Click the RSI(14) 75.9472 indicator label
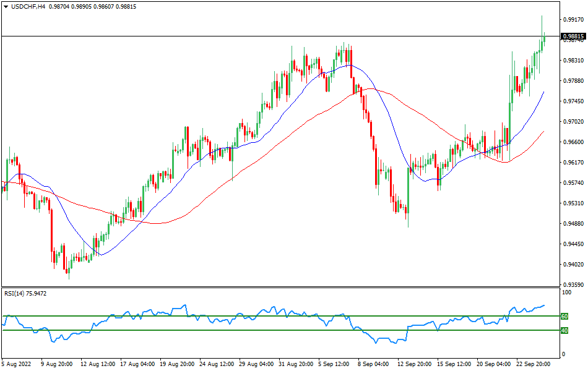Viewport: 588px width, 371px height. point(25,293)
